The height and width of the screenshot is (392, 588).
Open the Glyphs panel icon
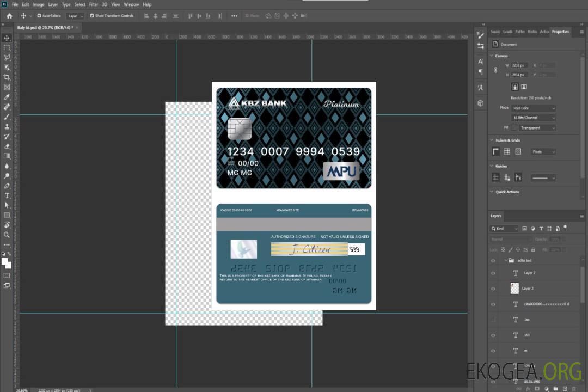(481, 88)
